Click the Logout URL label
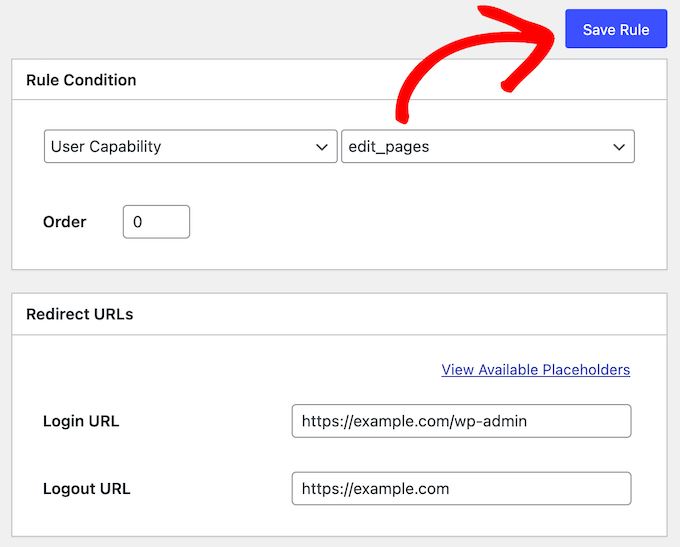This screenshot has width=680, height=547. 87,489
